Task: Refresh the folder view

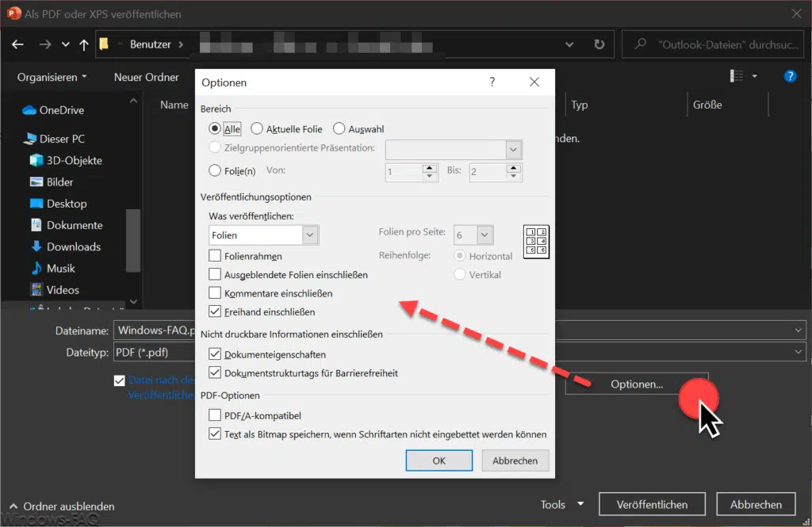Action: pos(599,45)
